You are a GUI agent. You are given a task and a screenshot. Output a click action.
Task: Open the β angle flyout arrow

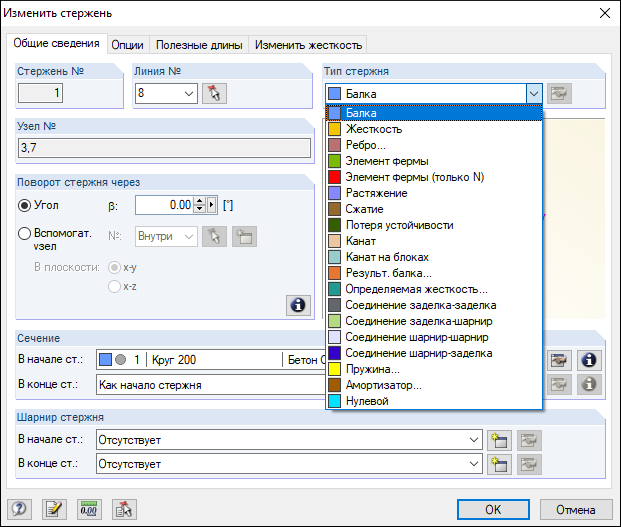tap(212, 205)
